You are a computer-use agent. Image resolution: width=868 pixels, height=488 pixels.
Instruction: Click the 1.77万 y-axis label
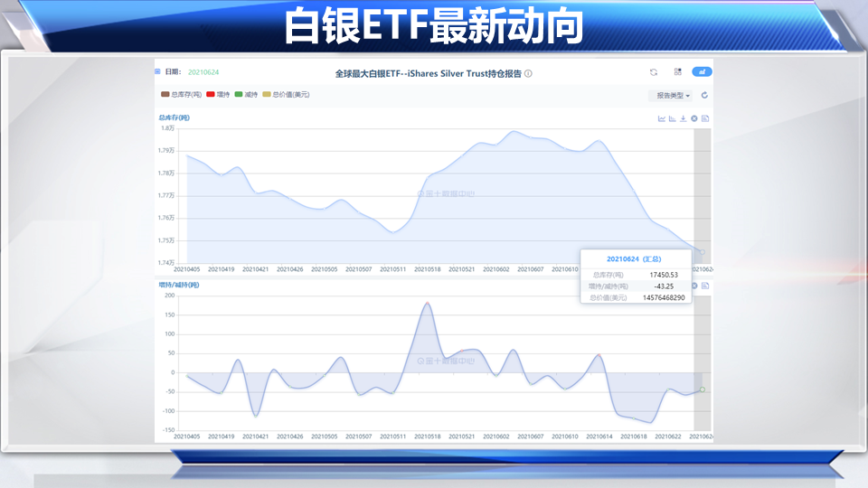point(166,195)
